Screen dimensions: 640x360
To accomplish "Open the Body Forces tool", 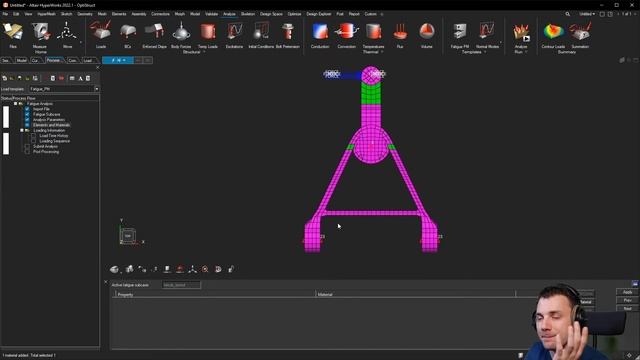I will (181, 32).
